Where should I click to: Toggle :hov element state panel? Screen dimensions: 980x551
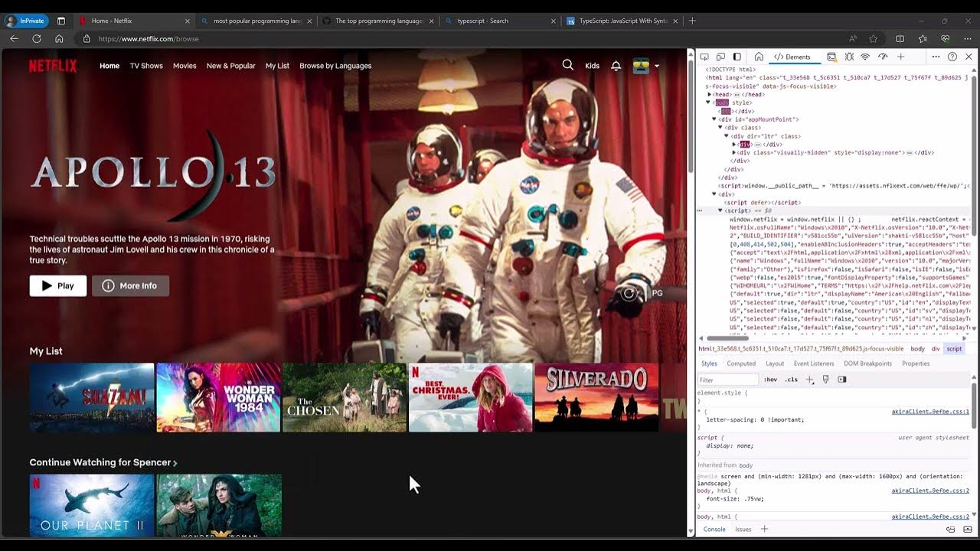(x=770, y=380)
